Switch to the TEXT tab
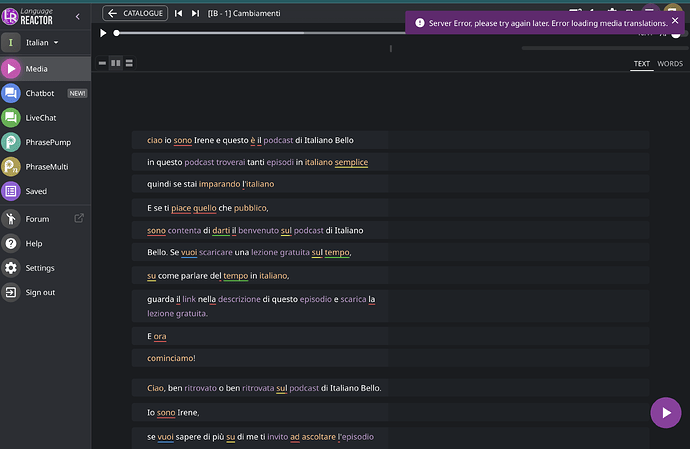 (x=642, y=64)
